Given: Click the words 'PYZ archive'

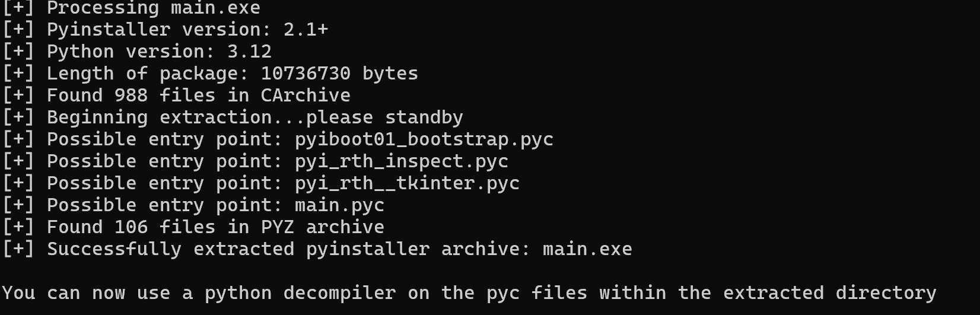Looking at the screenshot, I should pyautogui.click(x=322, y=227).
